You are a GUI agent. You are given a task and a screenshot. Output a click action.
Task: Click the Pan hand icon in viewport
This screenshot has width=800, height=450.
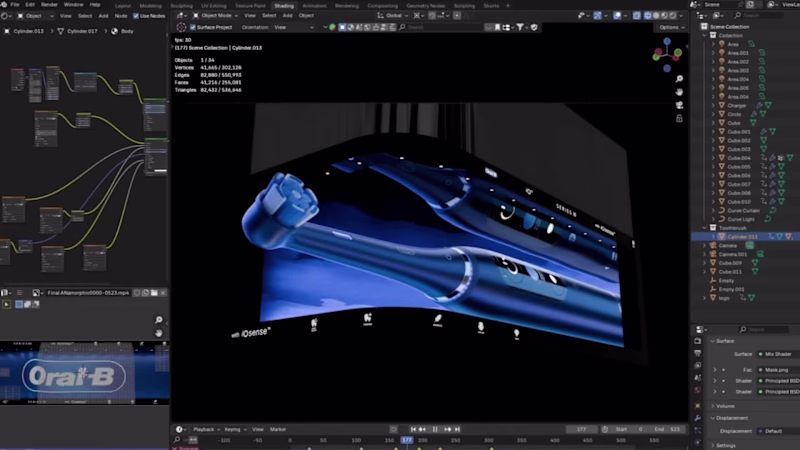pos(679,92)
